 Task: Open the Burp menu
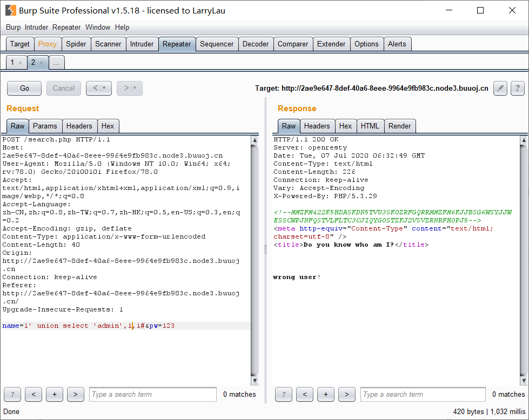pos(13,28)
